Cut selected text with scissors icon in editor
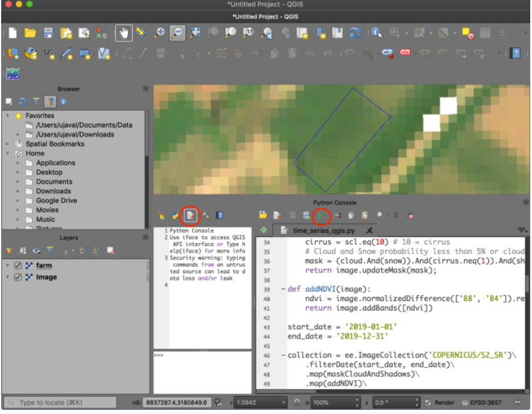This screenshot has width=532, height=414. pos(337,215)
